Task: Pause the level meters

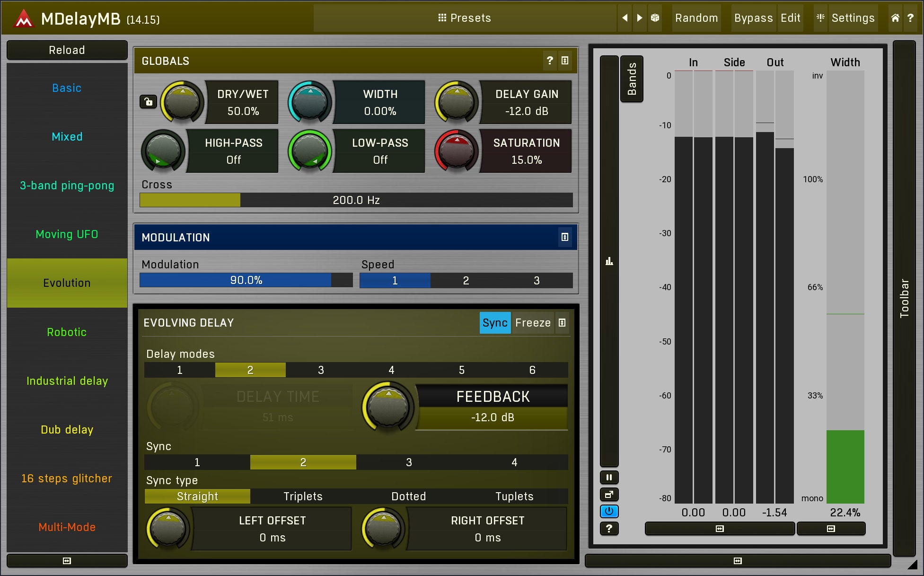Action: (609, 477)
